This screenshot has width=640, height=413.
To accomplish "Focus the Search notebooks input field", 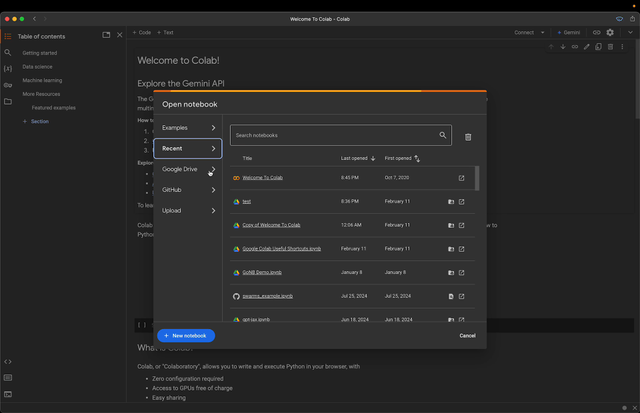I will pyautogui.click(x=335, y=135).
